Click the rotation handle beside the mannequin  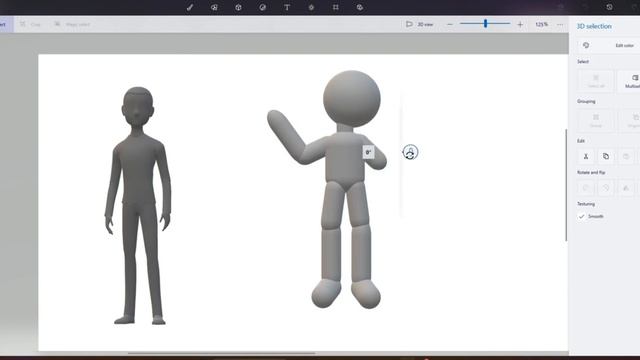(410, 152)
